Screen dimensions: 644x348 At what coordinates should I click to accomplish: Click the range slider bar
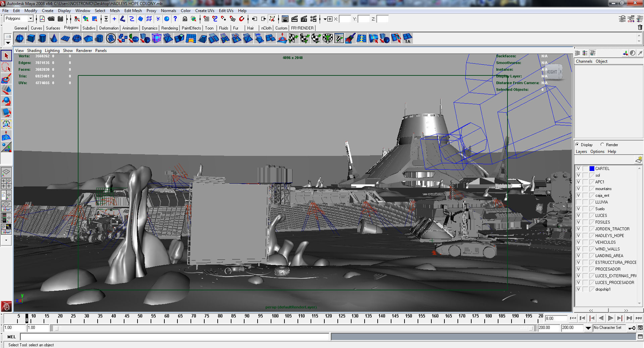point(294,328)
